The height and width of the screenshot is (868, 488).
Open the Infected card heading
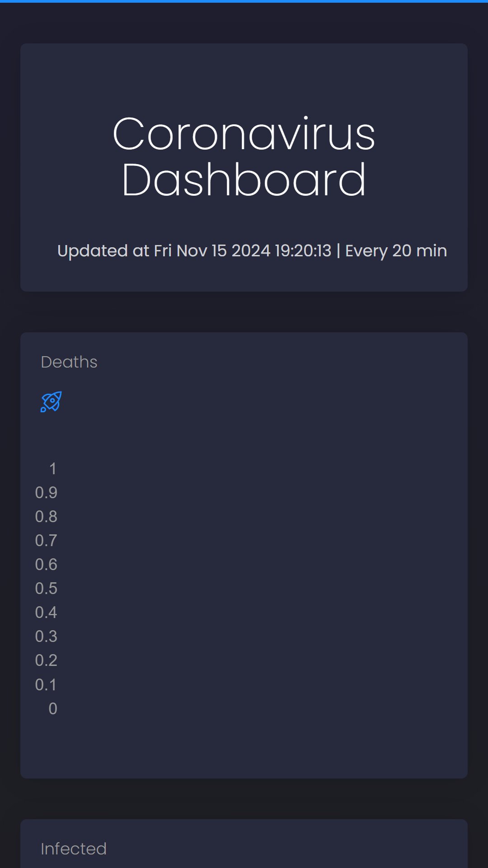[x=74, y=849]
